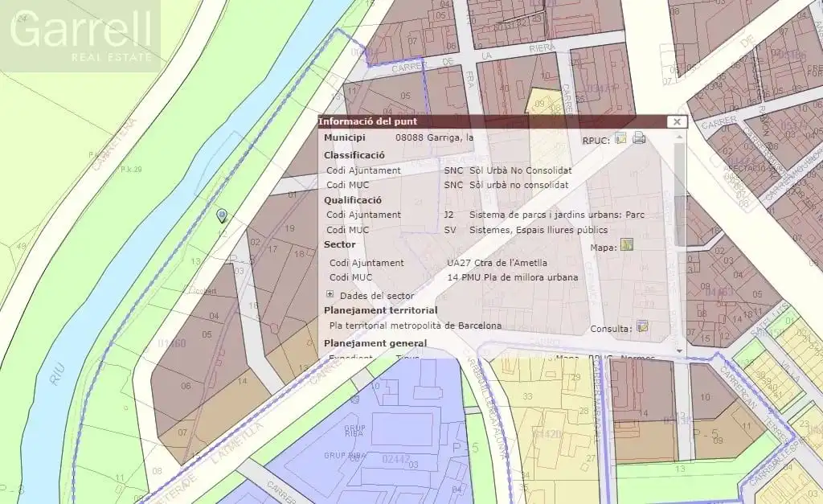Open the Consulta territorial plan icon
The height and width of the screenshot is (504, 823).
pos(642,326)
